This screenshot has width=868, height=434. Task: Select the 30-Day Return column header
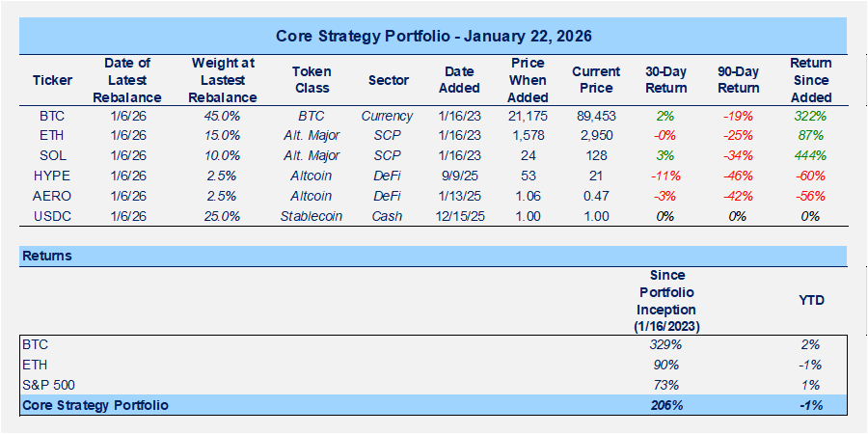coord(665,80)
